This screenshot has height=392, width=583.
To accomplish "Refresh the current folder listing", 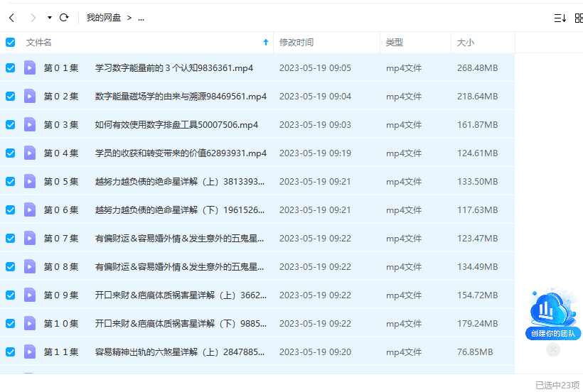I will [64, 18].
